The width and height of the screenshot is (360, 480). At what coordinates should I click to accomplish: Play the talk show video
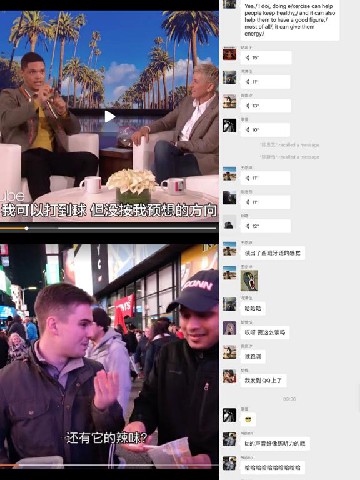point(109,116)
